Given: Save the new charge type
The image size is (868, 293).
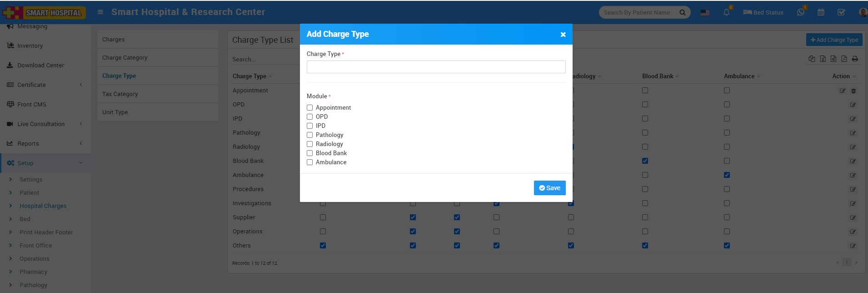Looking at the screenshot, I should 549,188.
